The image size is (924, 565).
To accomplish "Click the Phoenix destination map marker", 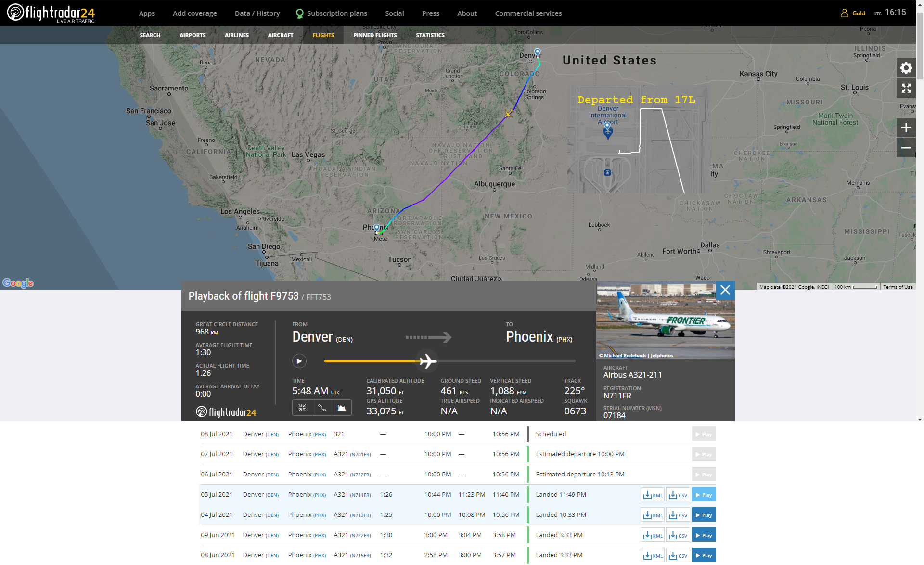I will tap(377, 228).
